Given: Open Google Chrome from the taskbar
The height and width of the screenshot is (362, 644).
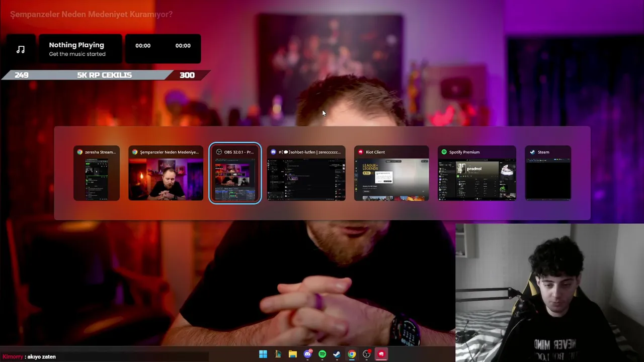Looking at the screenshot, I should [352, 354].
